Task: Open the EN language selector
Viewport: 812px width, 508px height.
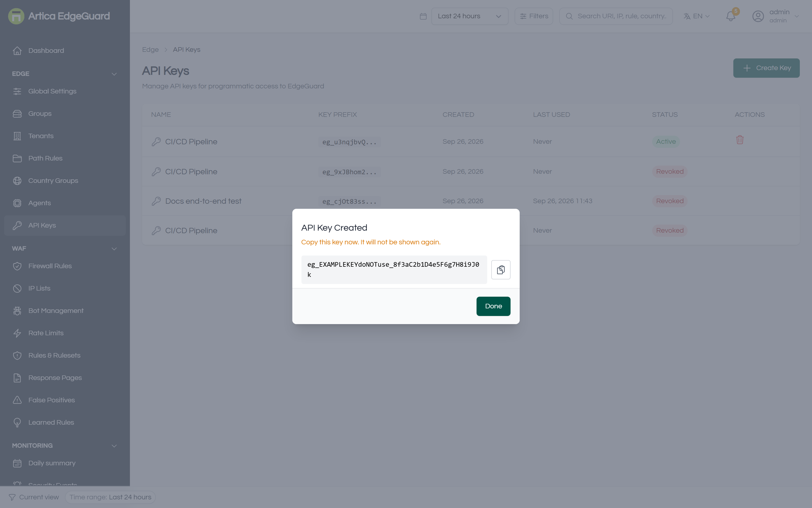Action: point(697,16)
